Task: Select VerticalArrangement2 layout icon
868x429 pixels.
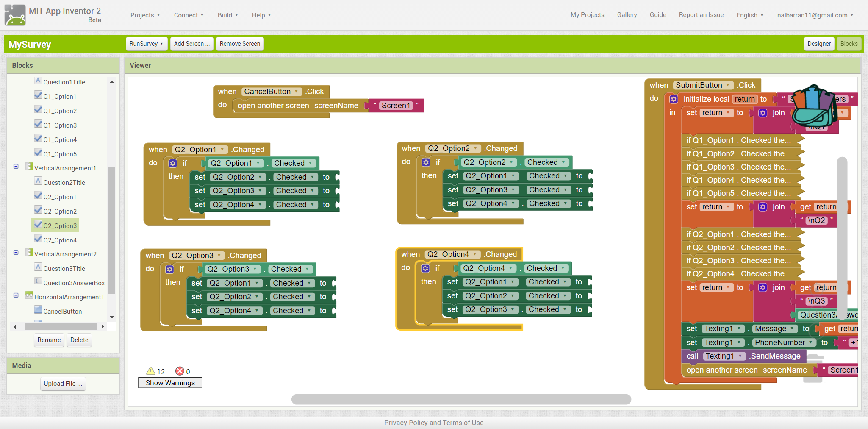Action: pos(29,253)
